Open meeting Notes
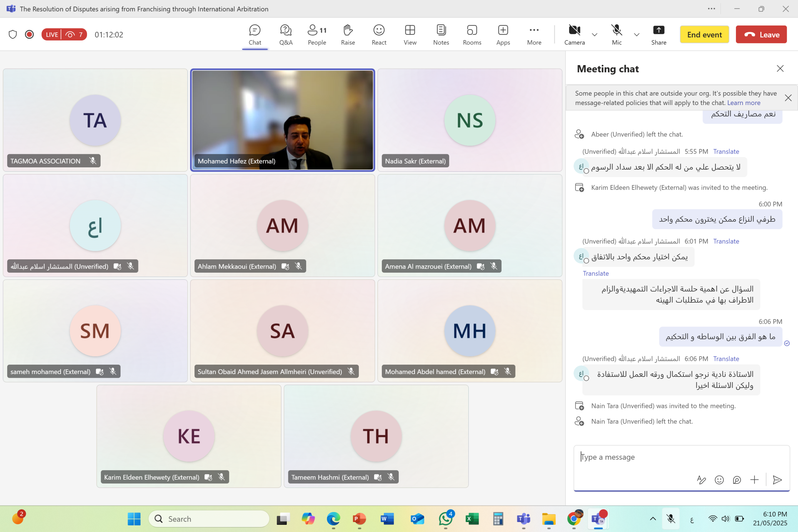Image resolution: width=798 pixels, height=532 pixels. point(441,35)
